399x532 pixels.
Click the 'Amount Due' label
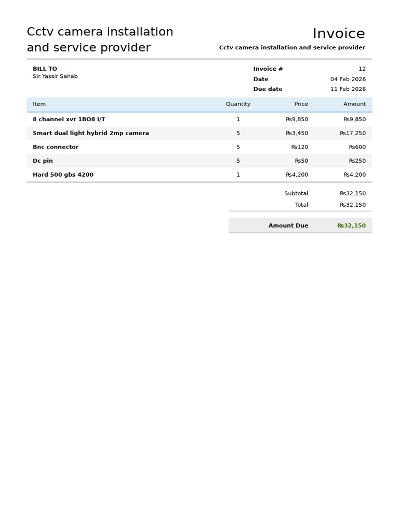coord(288,225)
